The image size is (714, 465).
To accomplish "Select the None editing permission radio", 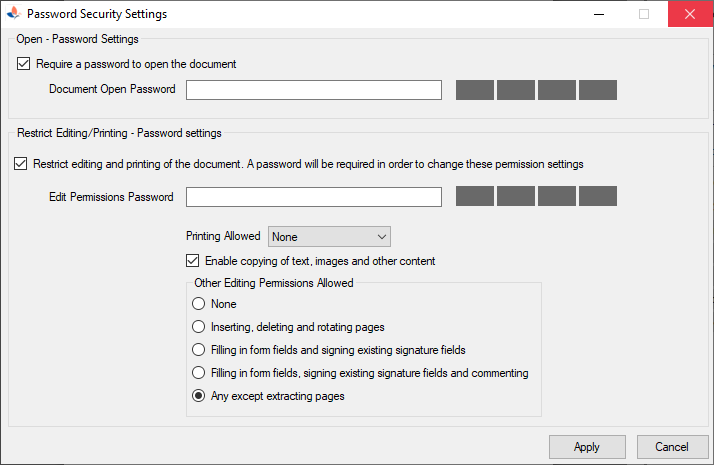I will point(199,304).
